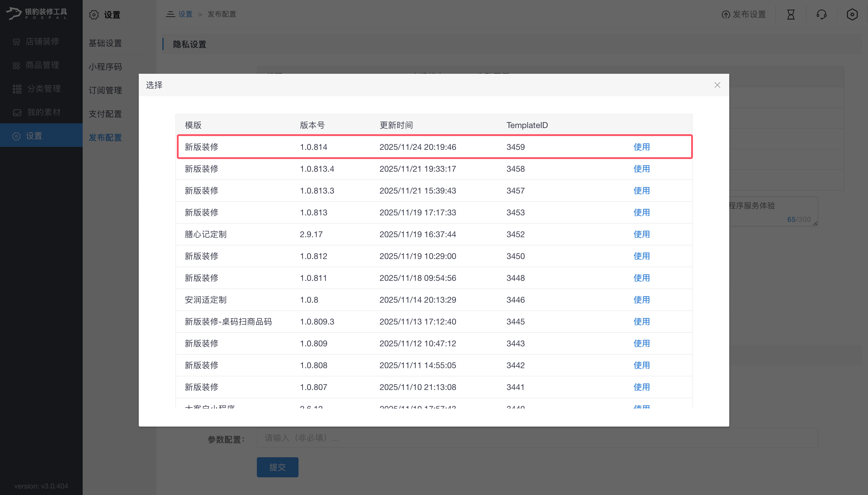Screen dimensions: 868x495
Task: Open 商品管理 in left sidebar
Action: coord(42,65)
